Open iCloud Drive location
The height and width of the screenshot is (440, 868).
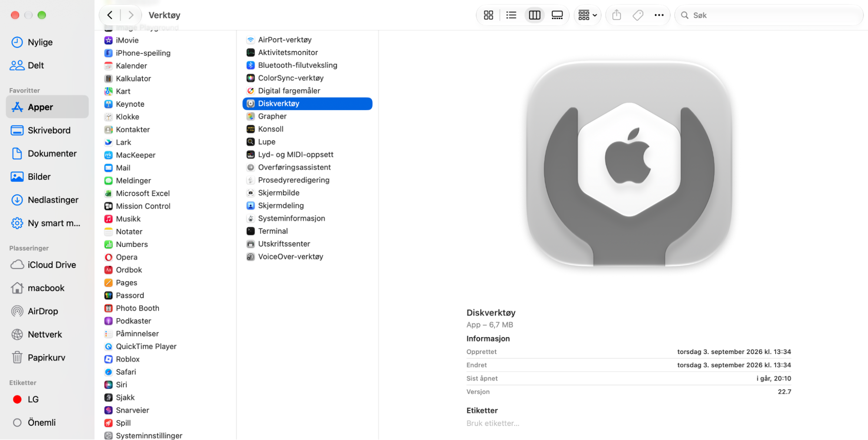click(x=47, y=265)
